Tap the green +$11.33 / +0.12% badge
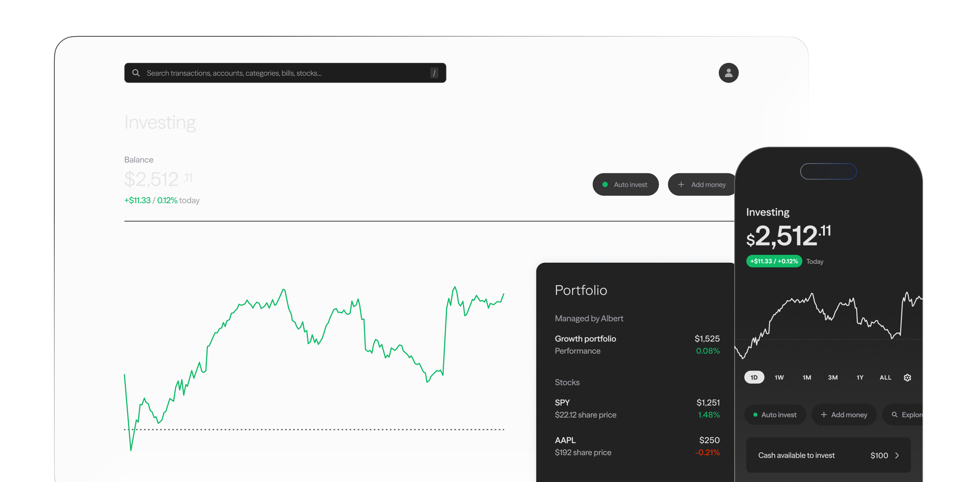This screenshot has width=980, height=482. (774, 261)
